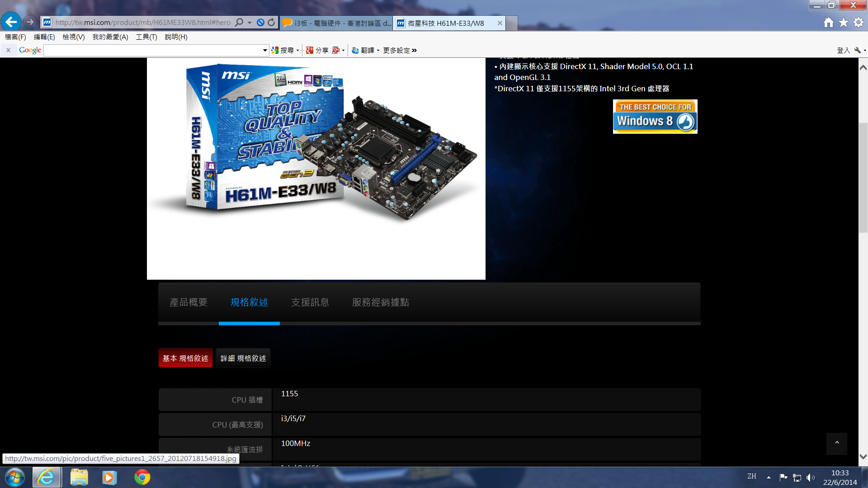Click the 100MHz system bus value
Image resolution: width=868 pixels, height=488 pixels.
pos(296,443)
